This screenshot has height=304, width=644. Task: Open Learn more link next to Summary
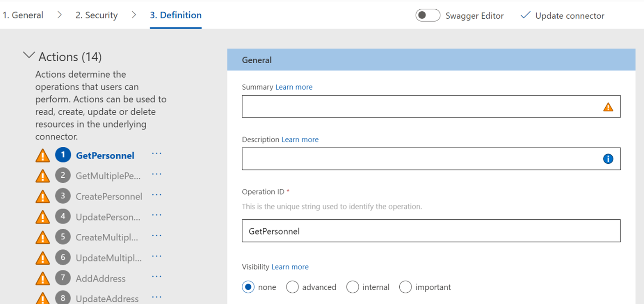click(x=294, y=87)
